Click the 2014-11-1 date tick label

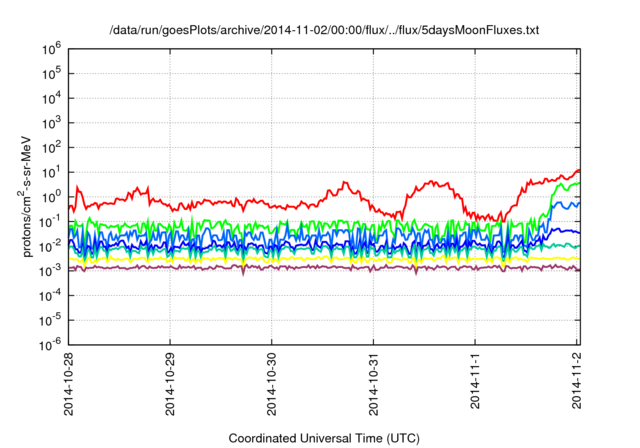coord(476,381)
